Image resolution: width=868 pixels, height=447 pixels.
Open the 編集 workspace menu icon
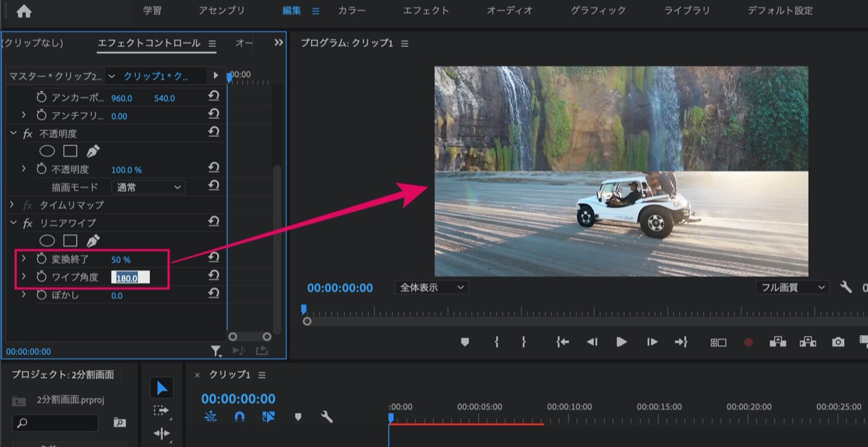(315, 11)
